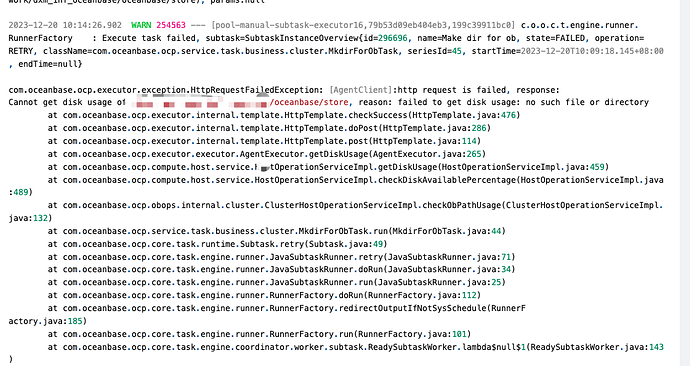This screenshot has height=366, width=690.
Task: Click the blurred redacted path segment
Action: click(x=198, y=103)
